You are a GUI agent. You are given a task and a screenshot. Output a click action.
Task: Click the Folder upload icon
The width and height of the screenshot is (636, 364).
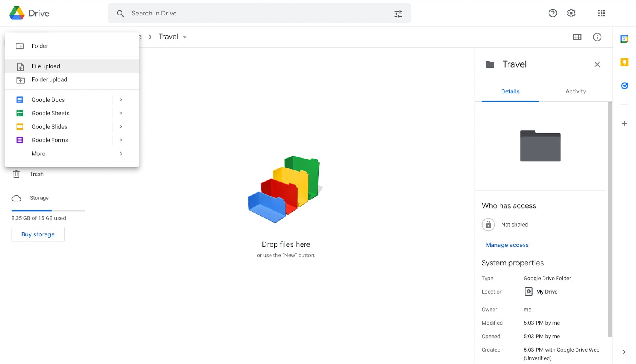tap(20, 80)
